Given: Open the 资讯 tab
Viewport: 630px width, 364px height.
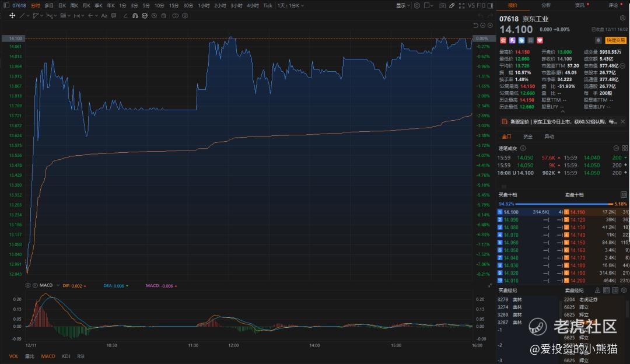Looking at the screenshot, I should point(579,5).
